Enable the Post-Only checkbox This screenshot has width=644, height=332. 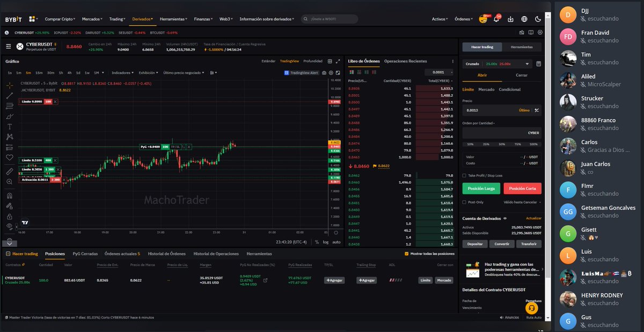coord(464,202)
